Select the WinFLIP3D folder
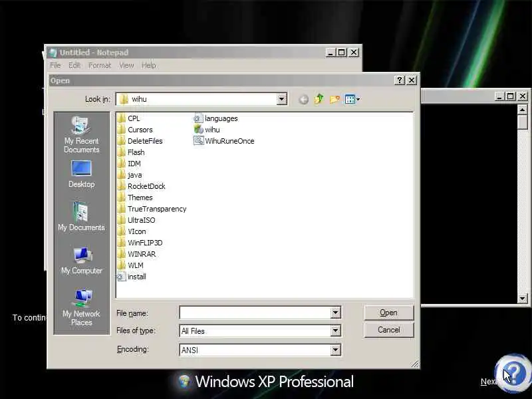Image resolution: width=532 pixels, height=399 pixels. pyautogui.click(x=140, y=243)
